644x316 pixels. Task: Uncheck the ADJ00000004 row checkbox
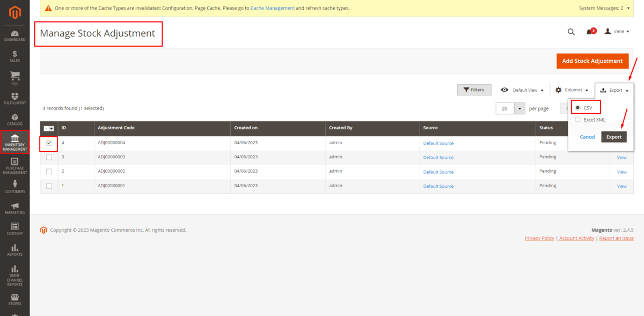(49, 143)
